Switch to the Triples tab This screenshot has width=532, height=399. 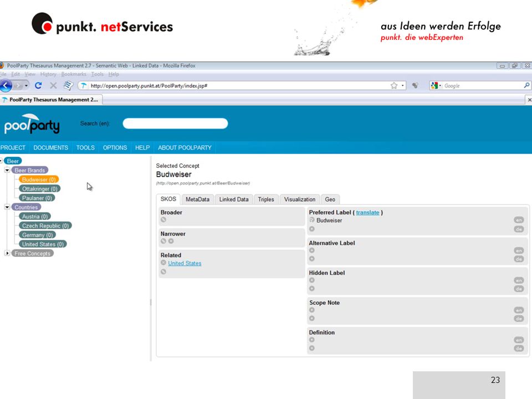click(266, 199)
